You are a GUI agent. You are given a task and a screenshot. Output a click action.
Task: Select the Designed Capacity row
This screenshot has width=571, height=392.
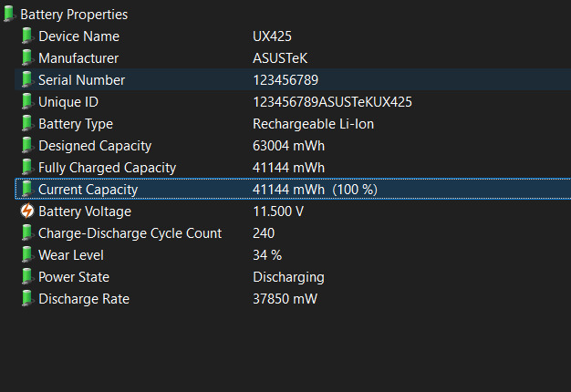pyautogui.click(x=95, y=146)
